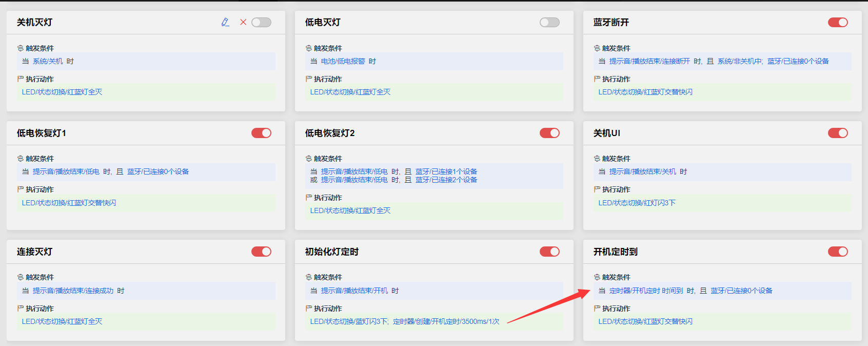Open LED action link in 开机定时到 card
Screen dimensions: 868x346
pos(645,321)
